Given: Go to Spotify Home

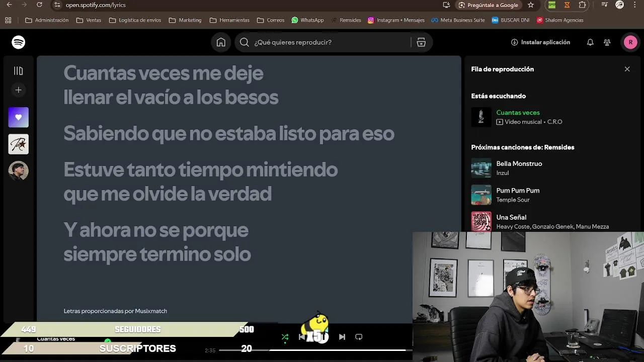Looking at the screenshot, I should pyautogui.click(x=221, y=42).
